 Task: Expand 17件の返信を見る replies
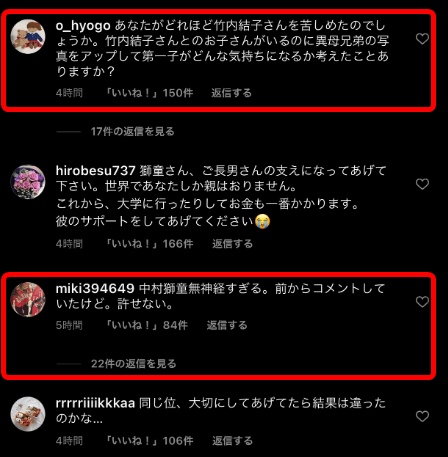[x=132, y=131]
